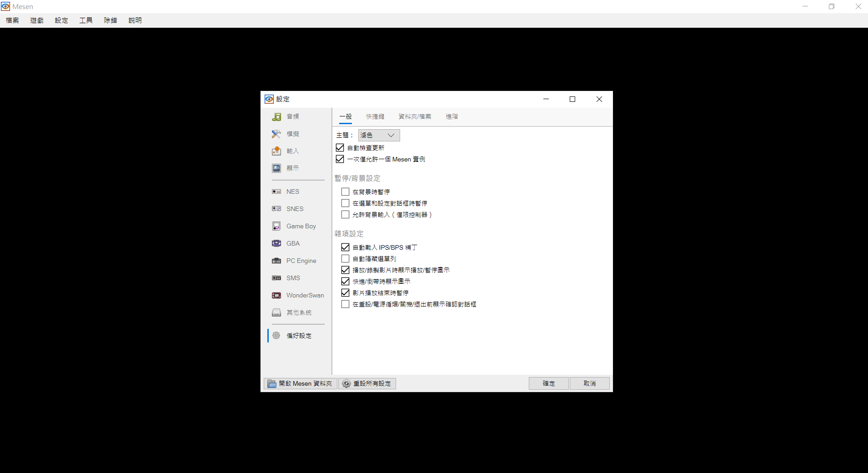Select the Game Boy label in sidebar

[301, 226]
